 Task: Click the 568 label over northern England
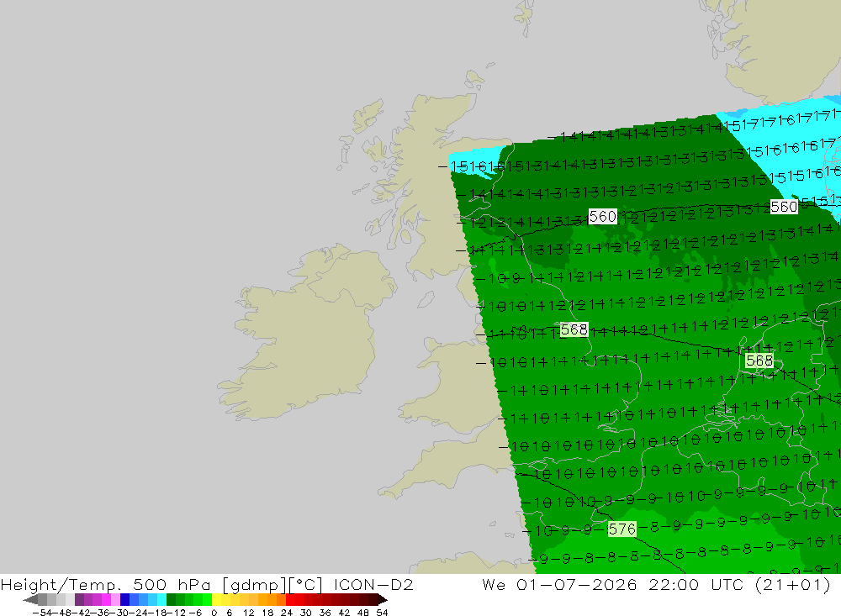tap(574, 329)
